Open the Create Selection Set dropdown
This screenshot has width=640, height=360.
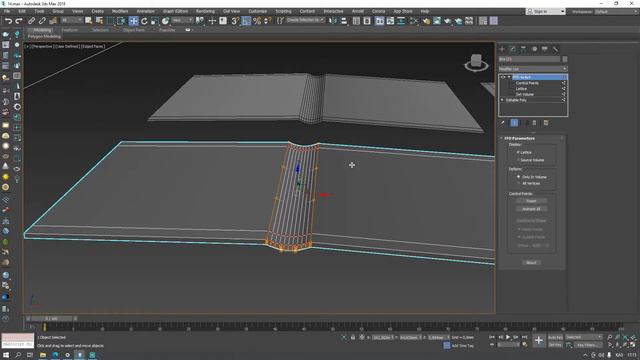[x=305, y=20]
